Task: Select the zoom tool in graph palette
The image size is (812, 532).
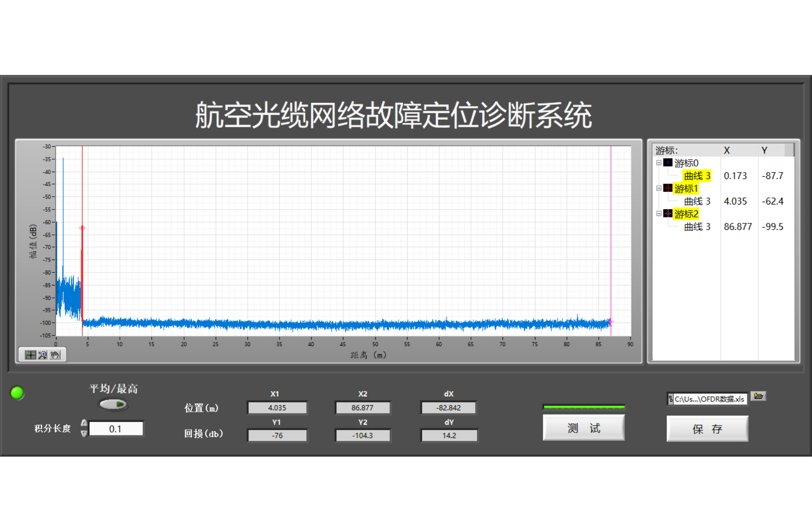Action: (x=43, y=355)
